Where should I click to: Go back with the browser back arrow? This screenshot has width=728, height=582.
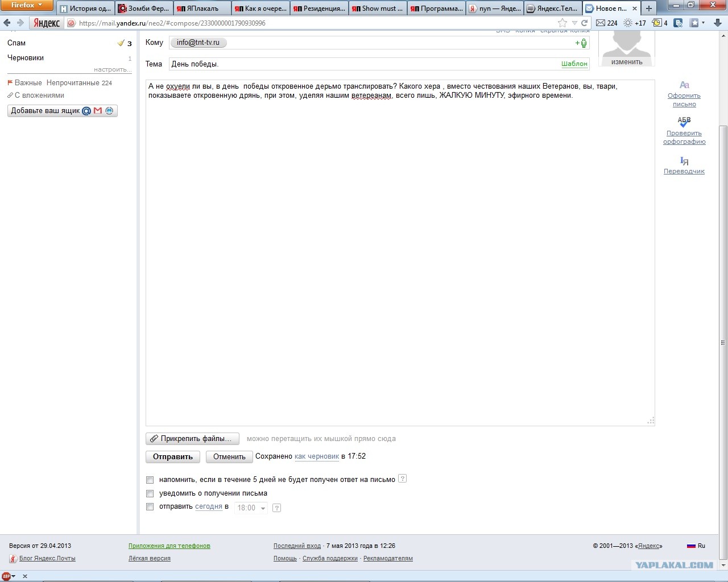7,23
